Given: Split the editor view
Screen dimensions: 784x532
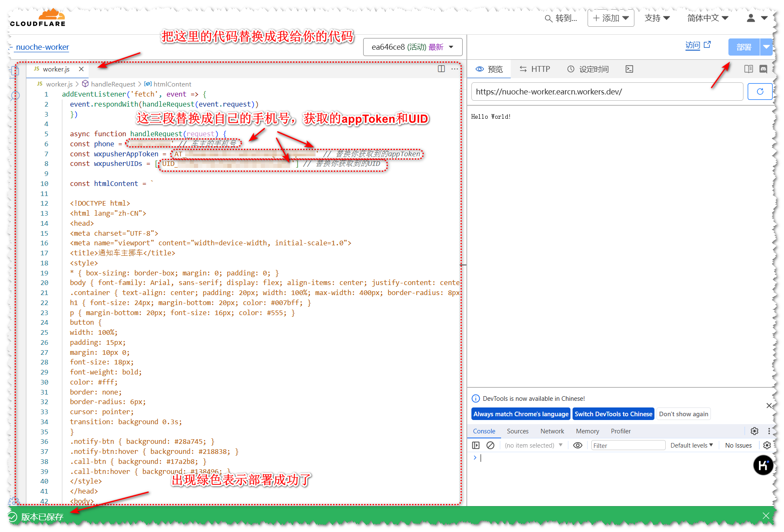Looking at the screenshot, I should point(441,69).
